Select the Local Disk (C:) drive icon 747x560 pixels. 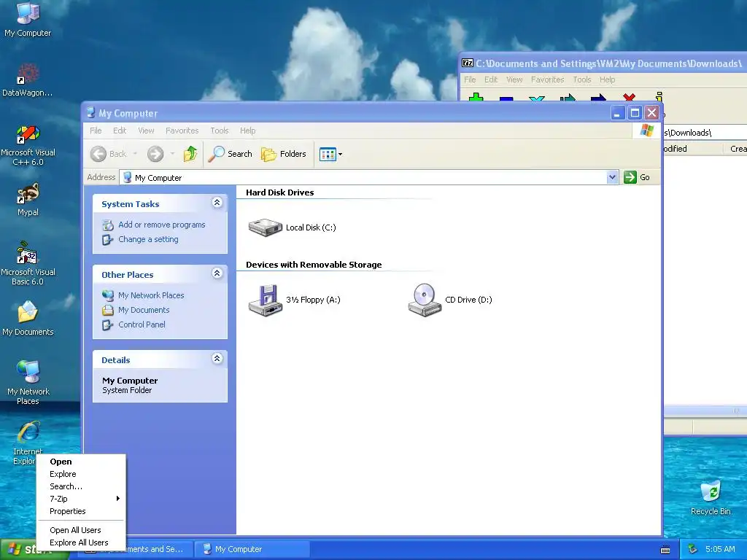click(266, 227)
